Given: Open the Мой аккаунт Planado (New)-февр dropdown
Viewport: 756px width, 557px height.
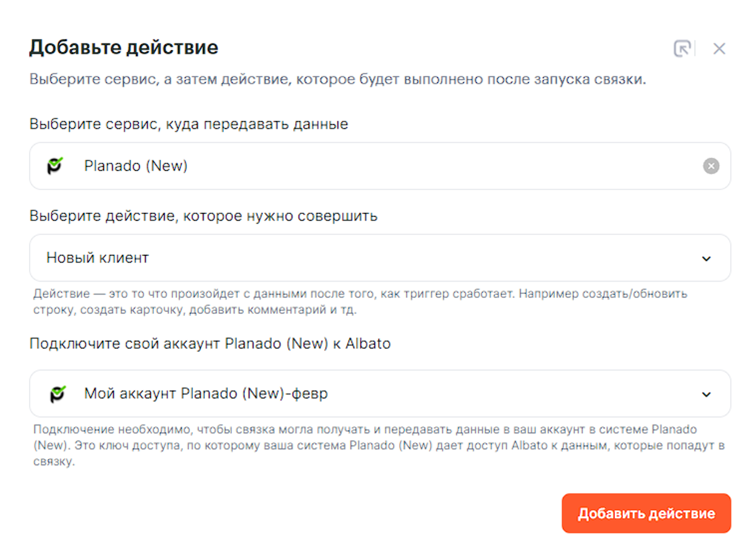Looking at the screenshot, I should tap(206, 394).
